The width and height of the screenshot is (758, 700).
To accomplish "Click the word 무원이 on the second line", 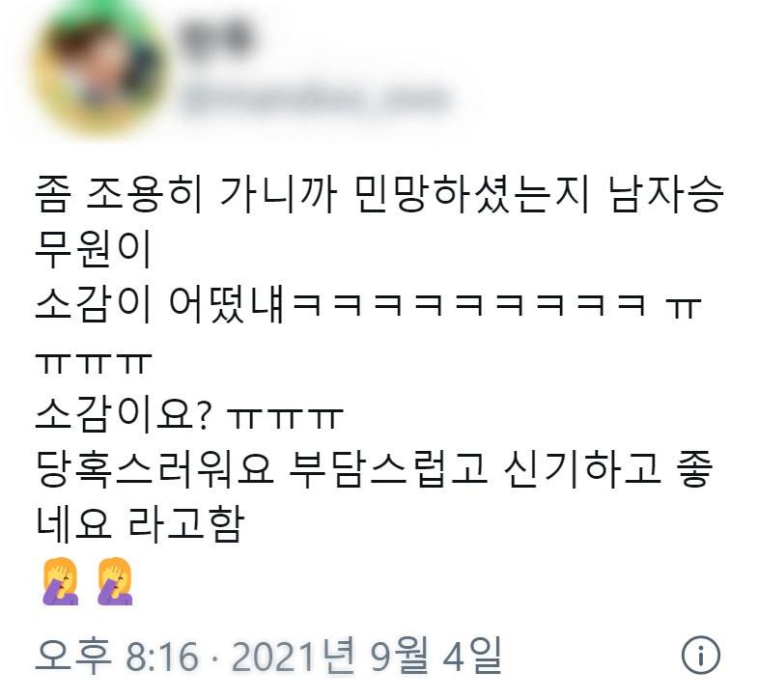I will 94,250.
